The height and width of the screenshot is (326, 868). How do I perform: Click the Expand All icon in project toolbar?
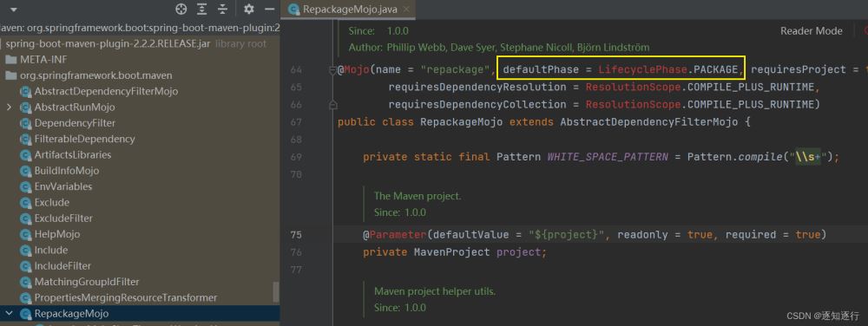(202, 9)
